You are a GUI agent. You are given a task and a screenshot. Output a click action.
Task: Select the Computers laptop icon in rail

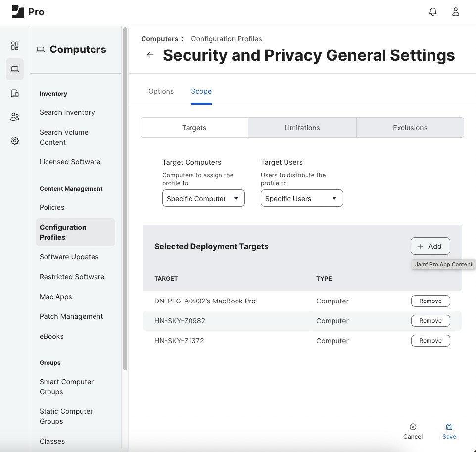pyautogui.click(x=15, y=69)
